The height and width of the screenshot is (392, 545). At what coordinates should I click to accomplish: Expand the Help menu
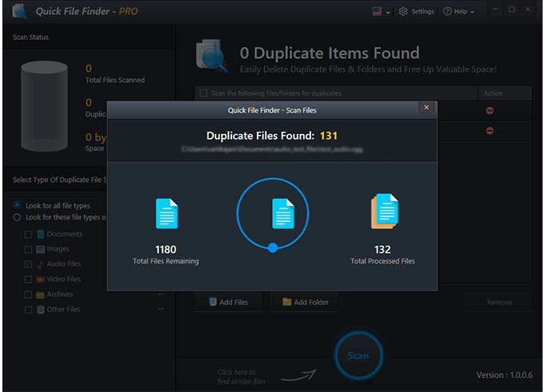[x=458, y=12]
